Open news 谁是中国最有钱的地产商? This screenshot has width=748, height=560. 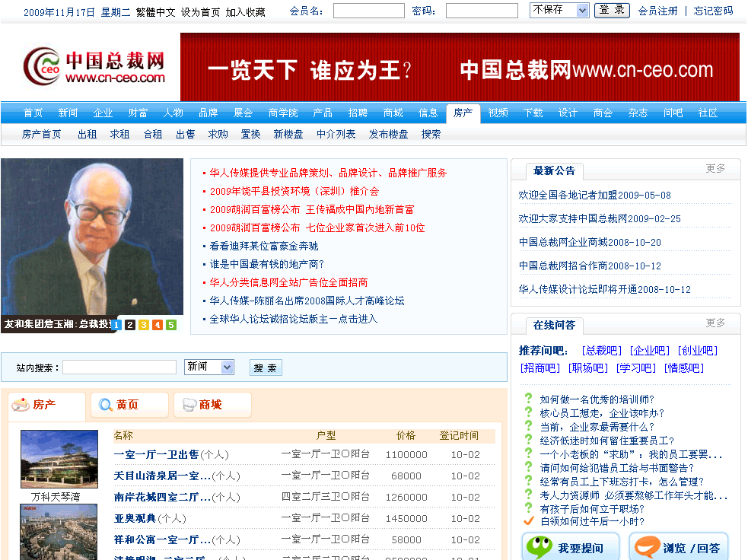point(266,264)
